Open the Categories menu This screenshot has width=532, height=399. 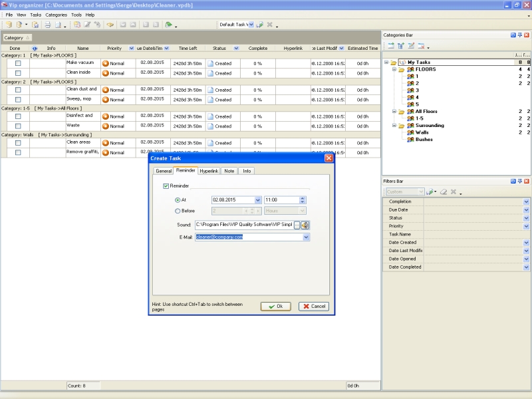coord(56,15)
